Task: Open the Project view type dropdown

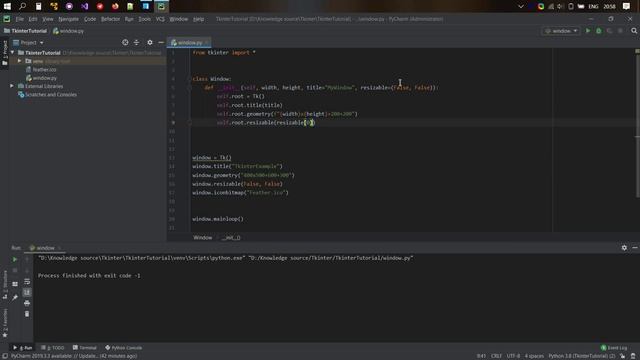Action: coord(28,42)
